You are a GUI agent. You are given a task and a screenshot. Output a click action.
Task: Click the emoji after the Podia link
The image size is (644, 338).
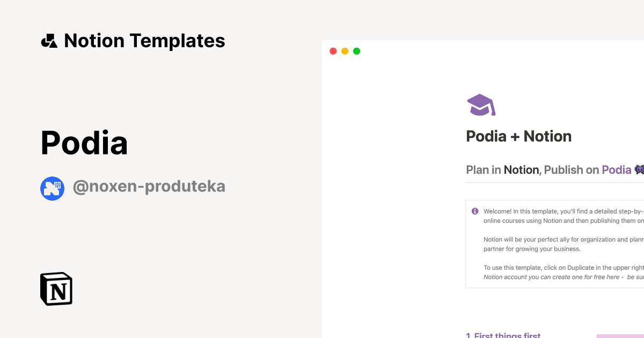[639, 169]
